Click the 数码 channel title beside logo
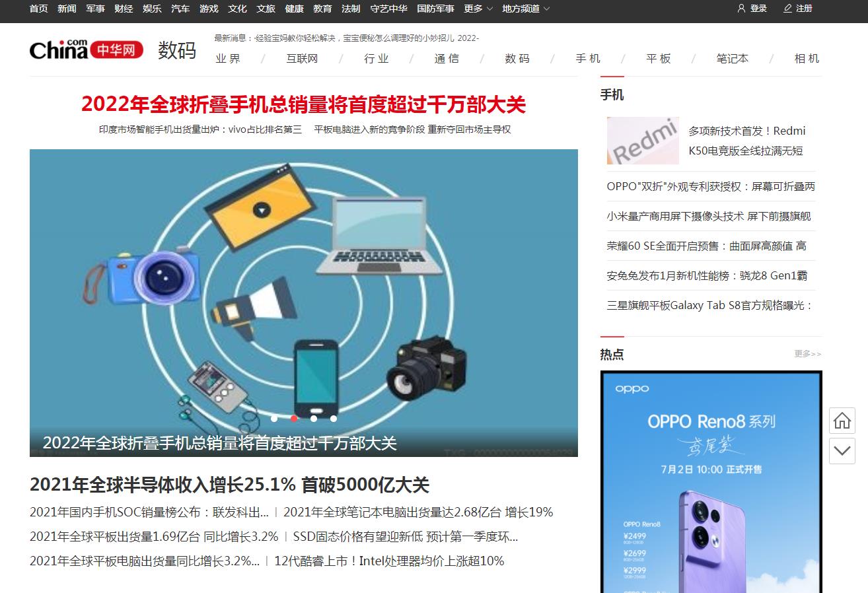The width and height of the screenshot is (868, 593). pos(177,50)
